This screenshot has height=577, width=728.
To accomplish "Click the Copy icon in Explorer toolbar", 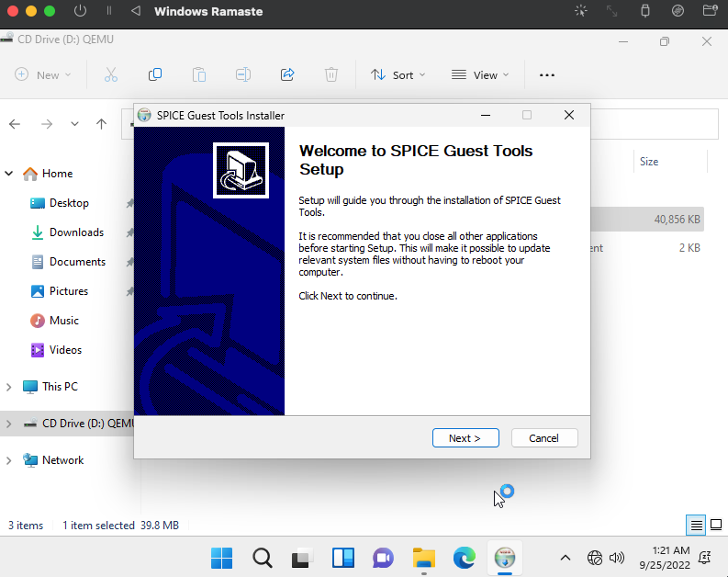I will pyautogui.click(x=154, y=74).
